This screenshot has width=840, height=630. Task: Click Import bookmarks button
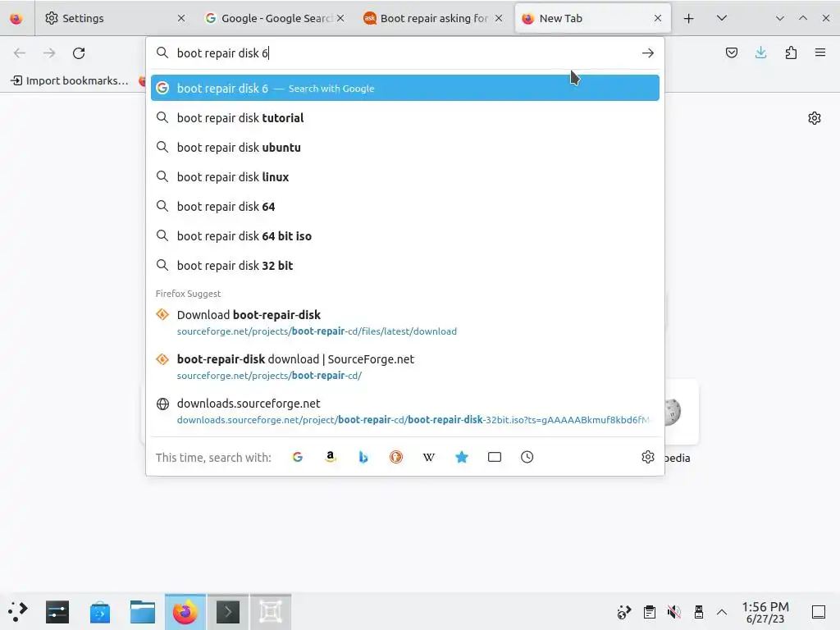coord(70,80)
